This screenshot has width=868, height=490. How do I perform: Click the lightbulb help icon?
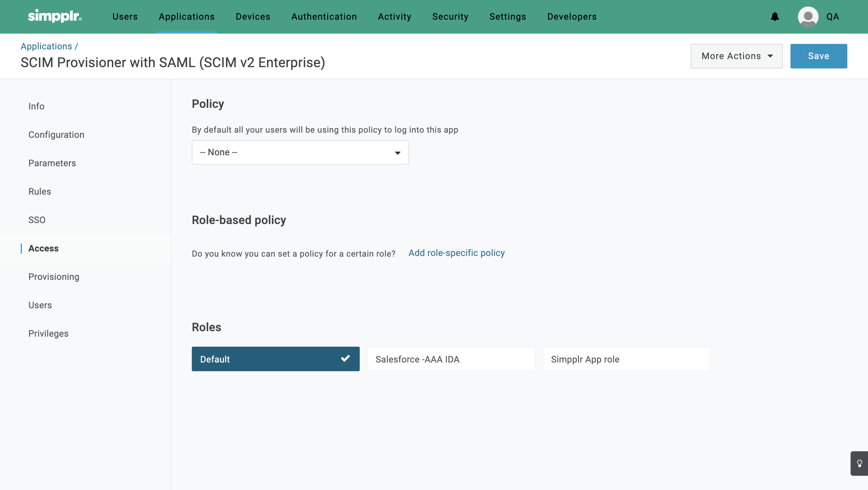(x=859, y=464)
